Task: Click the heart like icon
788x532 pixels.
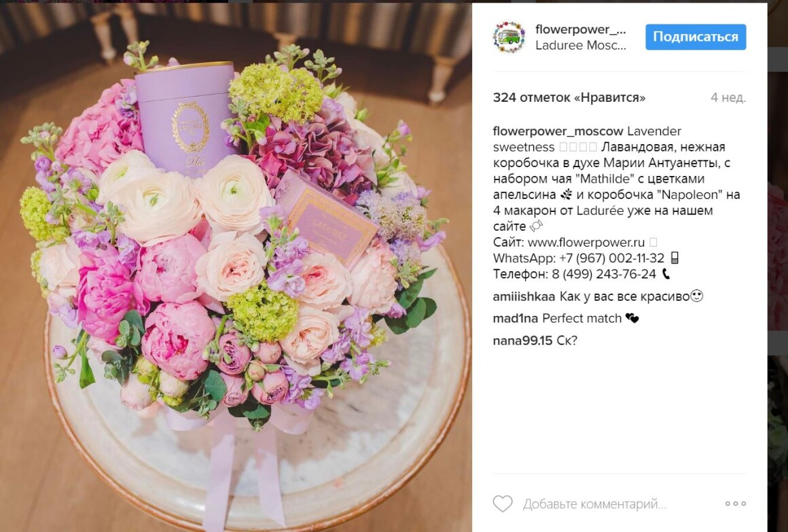Action: (502, 503)
